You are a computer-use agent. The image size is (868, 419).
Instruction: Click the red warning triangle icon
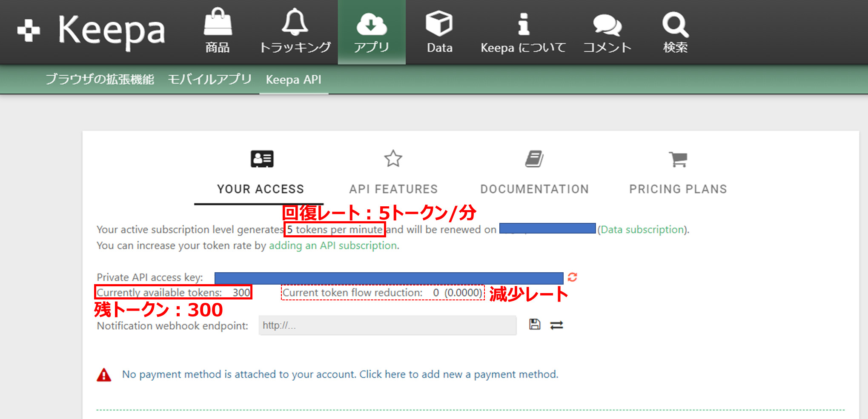click(x=103, y=374)
